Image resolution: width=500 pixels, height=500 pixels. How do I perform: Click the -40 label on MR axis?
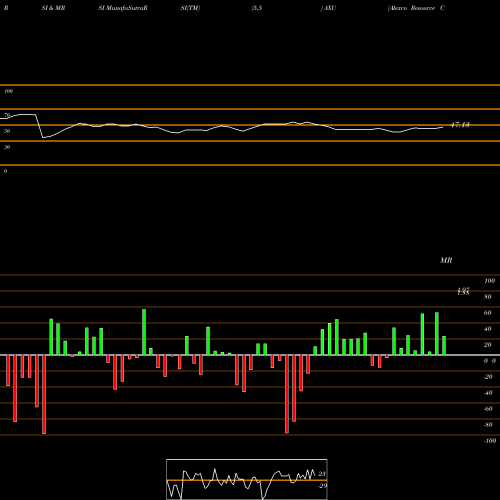(488, 393)
